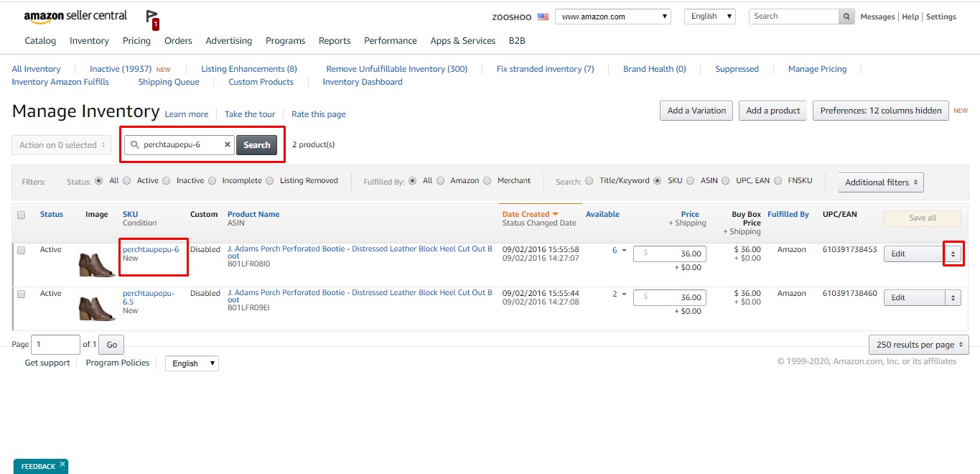Click the page number input field
Viewport: 980px width, 474px height.
tap(55, 345)
